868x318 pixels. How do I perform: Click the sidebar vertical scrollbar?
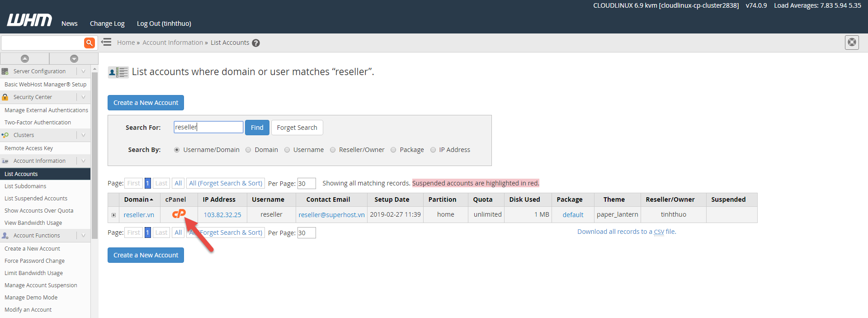(x=94, y=154)
